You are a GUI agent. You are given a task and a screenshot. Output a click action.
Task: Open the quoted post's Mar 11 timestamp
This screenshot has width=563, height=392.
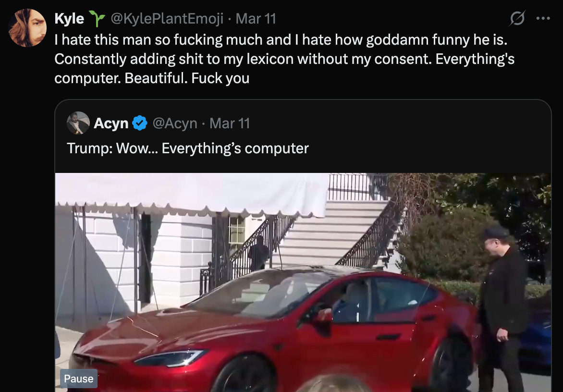(230, 123)
